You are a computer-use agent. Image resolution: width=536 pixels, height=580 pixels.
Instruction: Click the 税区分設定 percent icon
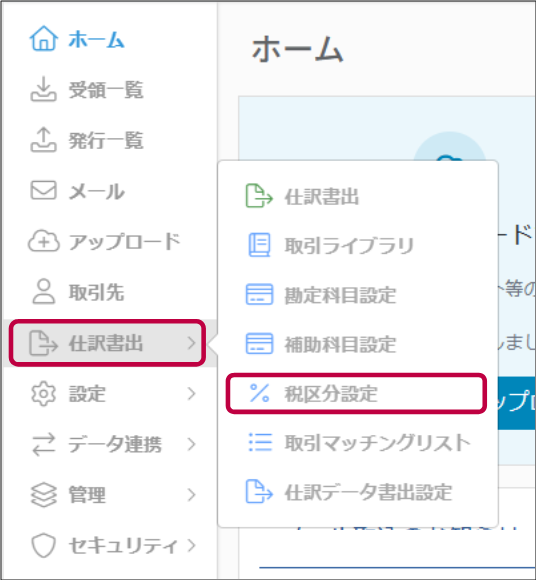[259, 393]
